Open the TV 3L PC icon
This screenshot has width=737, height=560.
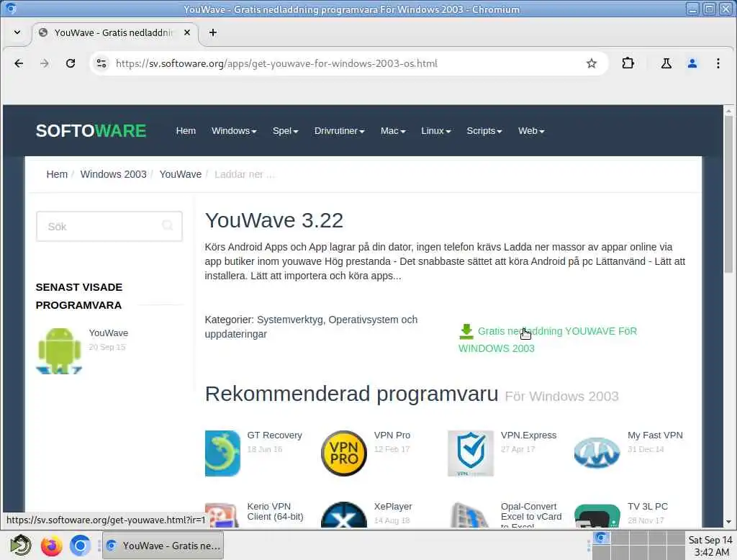click(x=597, y=515)
